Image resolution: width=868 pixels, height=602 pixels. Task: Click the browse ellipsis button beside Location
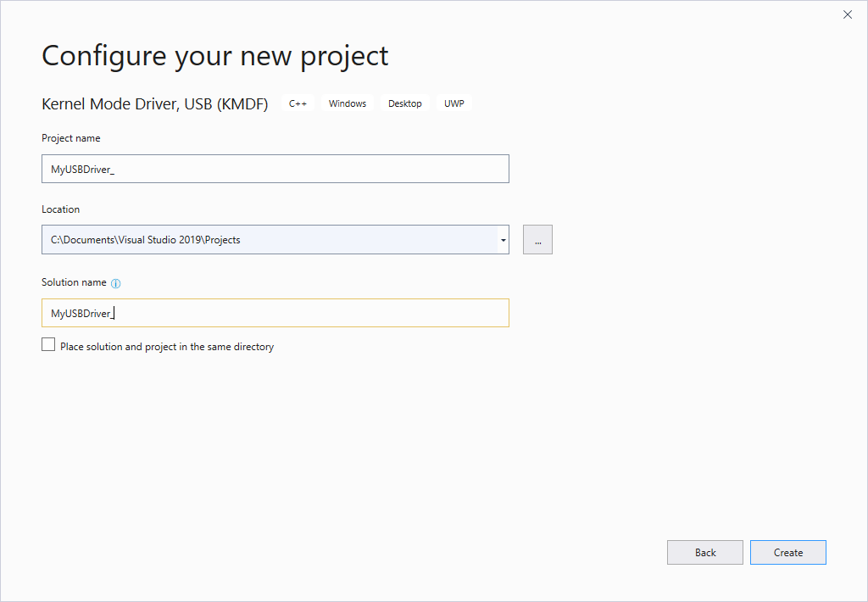pyautogui.click(x=537, y=239)
